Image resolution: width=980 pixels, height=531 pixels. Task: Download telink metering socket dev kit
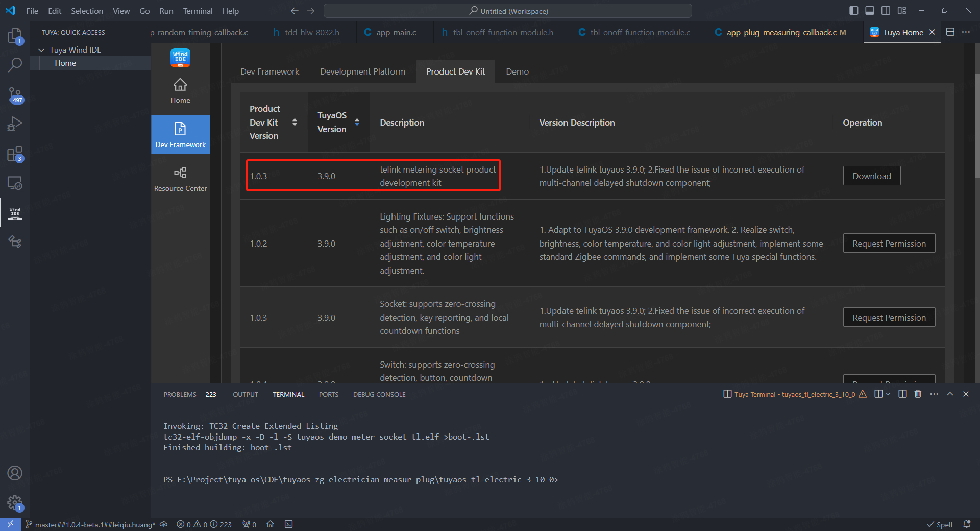click(x=871, y=176)
